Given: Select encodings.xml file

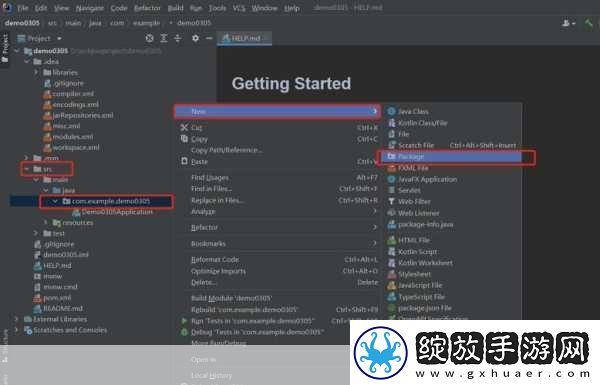Looking at the screenshot, I should (x=71, y=104).
